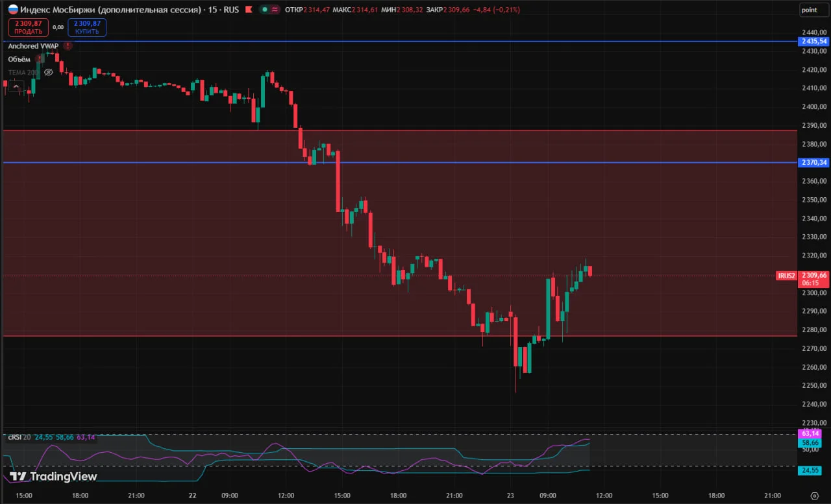Open the TradingView logo link
Image resolution: width=831 pixels, height=504 pixels.
(53, 477)
